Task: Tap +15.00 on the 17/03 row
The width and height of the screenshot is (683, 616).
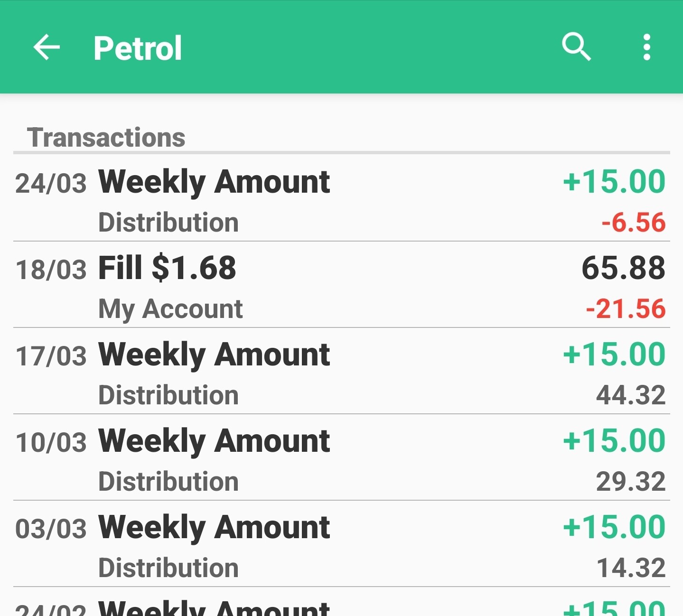Action: click(614, 354)
